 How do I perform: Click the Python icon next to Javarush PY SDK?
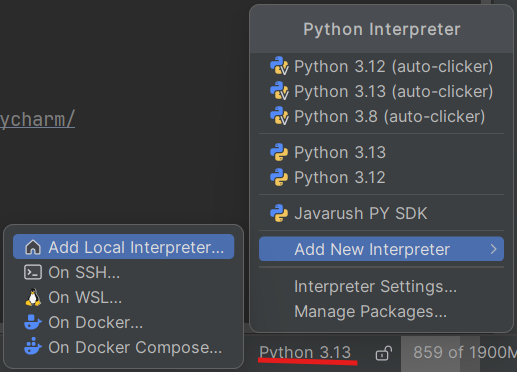tap(279, 213)
